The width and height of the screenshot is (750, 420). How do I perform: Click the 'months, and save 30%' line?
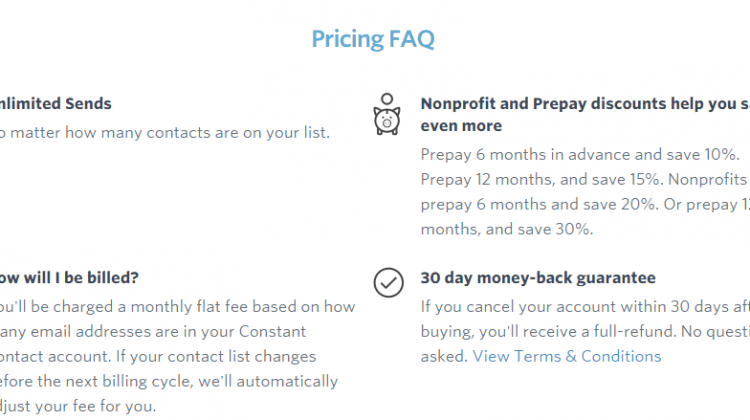click(x=507, y=229)
